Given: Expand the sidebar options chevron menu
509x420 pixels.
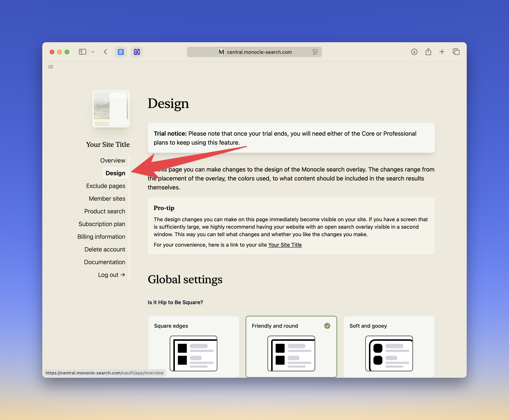Looking at the screenshot, I should coord(93,52).
